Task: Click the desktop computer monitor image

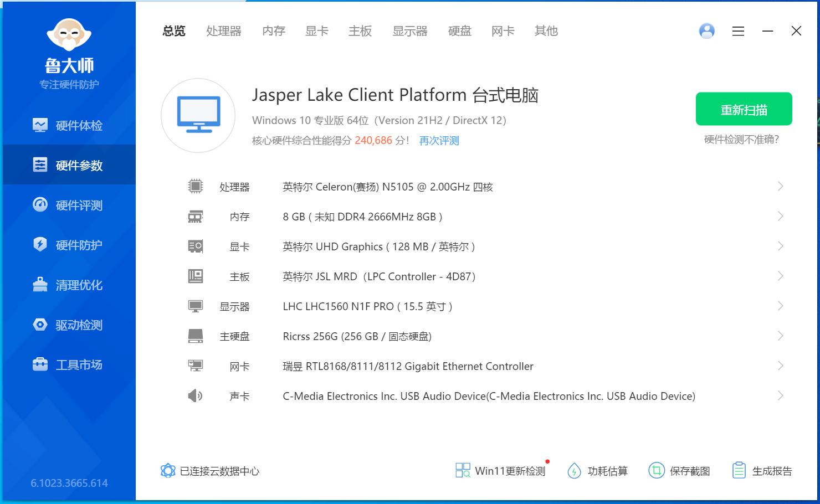Action: (x=198, y=115)
